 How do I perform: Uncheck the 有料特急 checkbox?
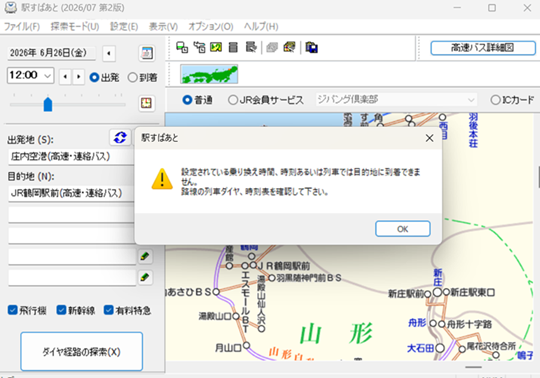point(108,310)
